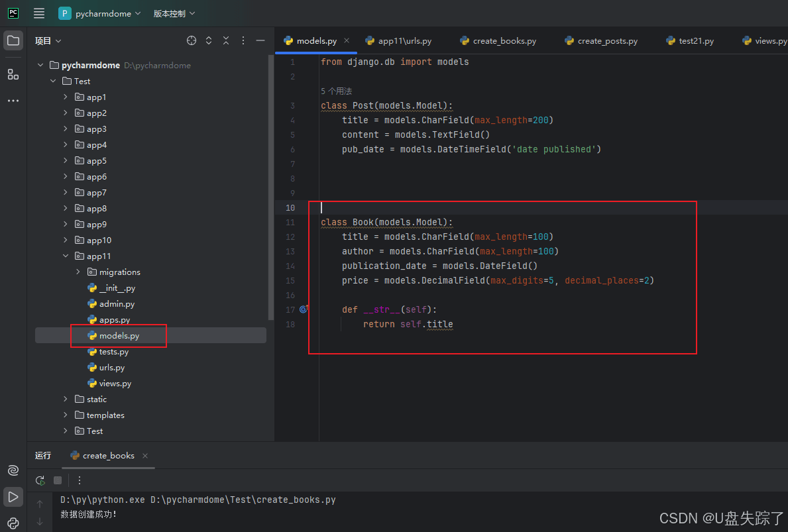
Task: Select opened file locate crosshair icon
Action: click(x=192, y=40)
